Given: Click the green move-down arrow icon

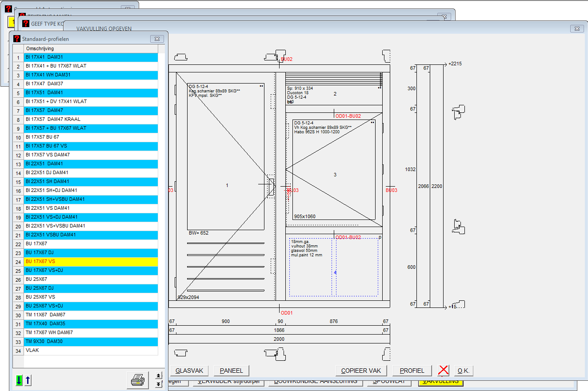Looking at the screenshot, I should (x=19, y=381).
